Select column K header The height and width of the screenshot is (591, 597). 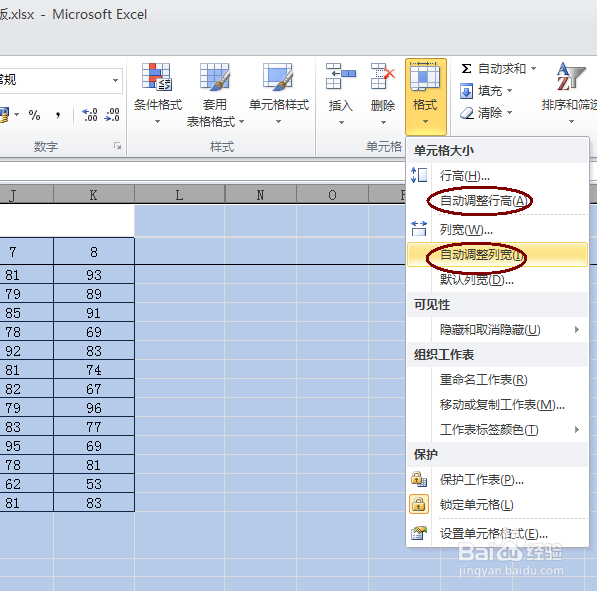(94, 195)
